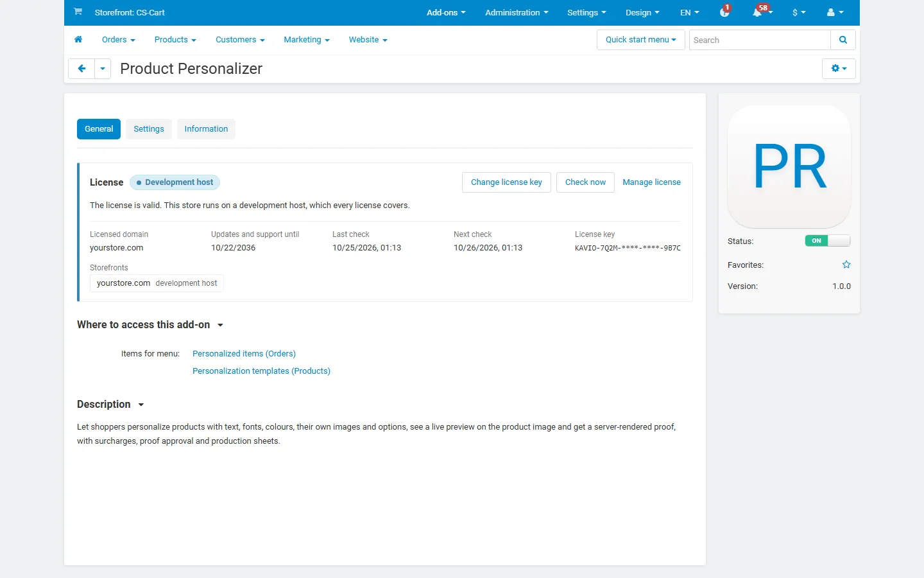Open the currency $ selector
Screen dimensions: 924x578
[799, 12]
